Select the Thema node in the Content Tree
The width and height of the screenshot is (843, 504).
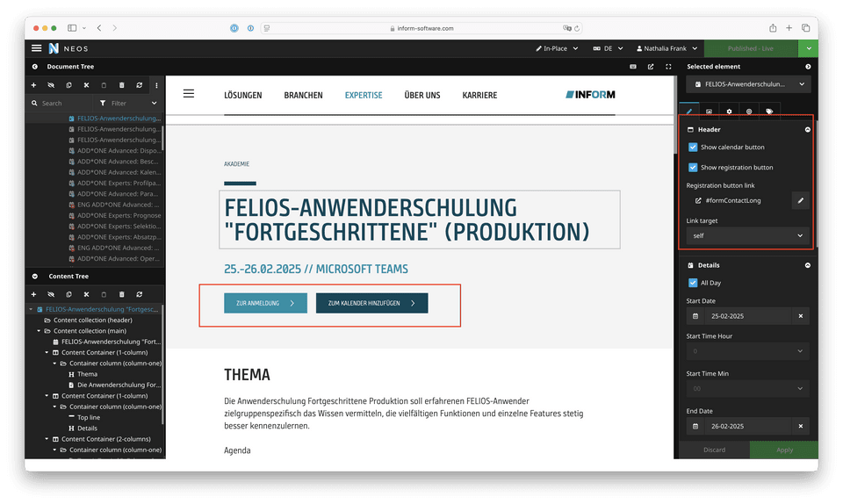tap(87, 374)
